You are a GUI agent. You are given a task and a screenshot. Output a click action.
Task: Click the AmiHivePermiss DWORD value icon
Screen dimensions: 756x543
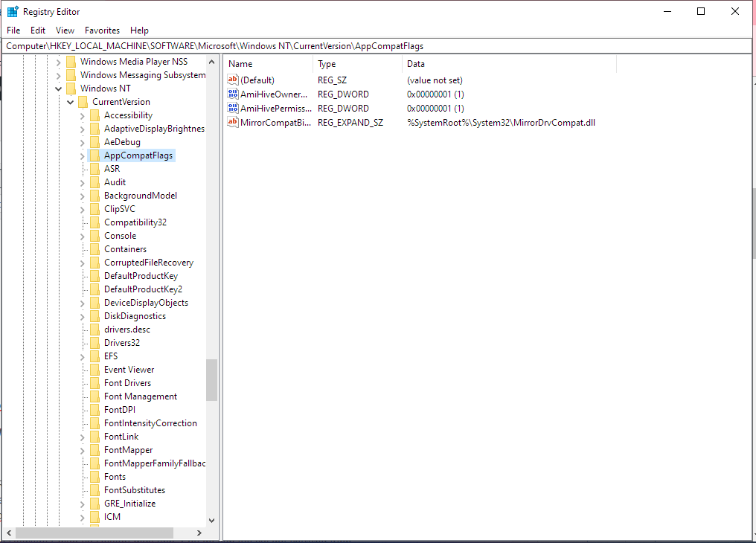tap(233, 109)
